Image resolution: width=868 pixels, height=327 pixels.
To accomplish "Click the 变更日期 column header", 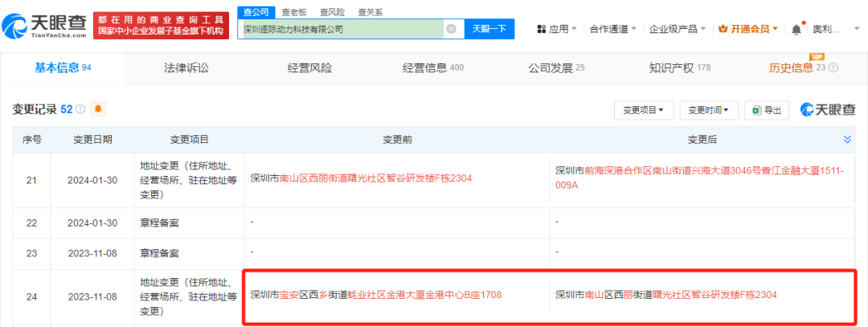I will pyautogui.click(x=92, y=140).
